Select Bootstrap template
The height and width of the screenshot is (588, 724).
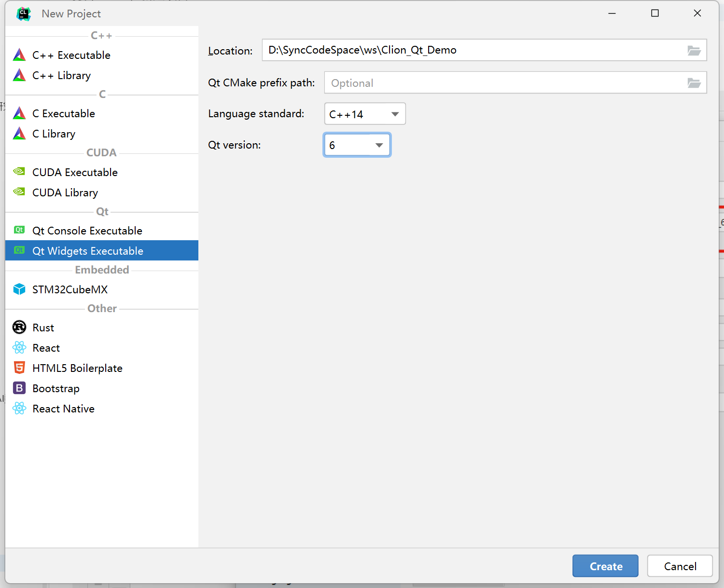click(102, 388)
